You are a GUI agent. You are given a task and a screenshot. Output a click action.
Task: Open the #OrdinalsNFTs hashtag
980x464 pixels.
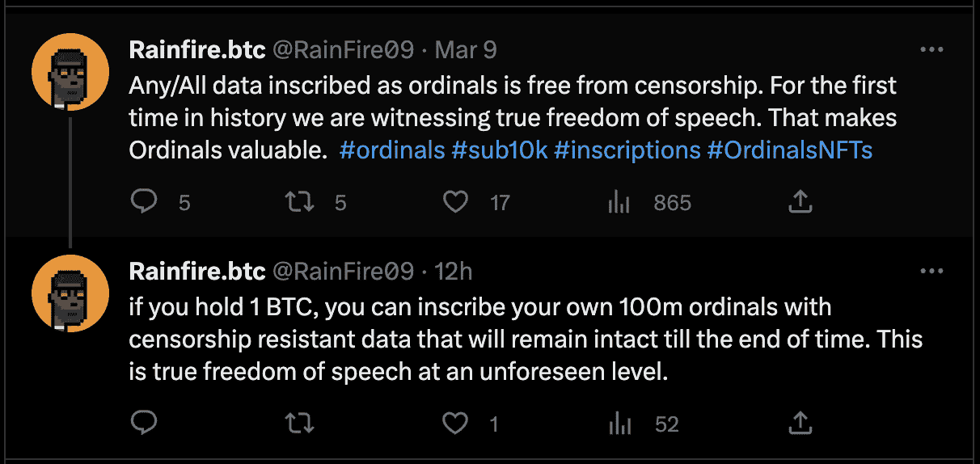point(789,150)
